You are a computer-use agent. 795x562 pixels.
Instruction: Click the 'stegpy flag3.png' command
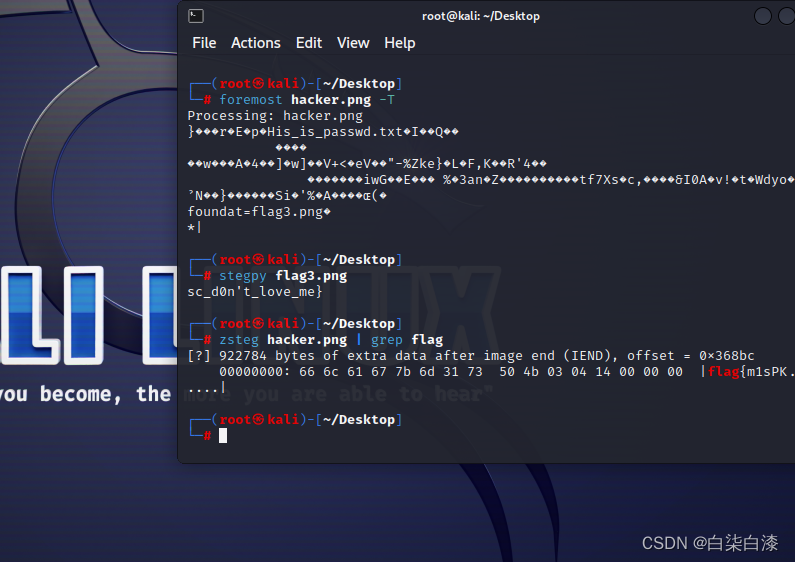283,276
